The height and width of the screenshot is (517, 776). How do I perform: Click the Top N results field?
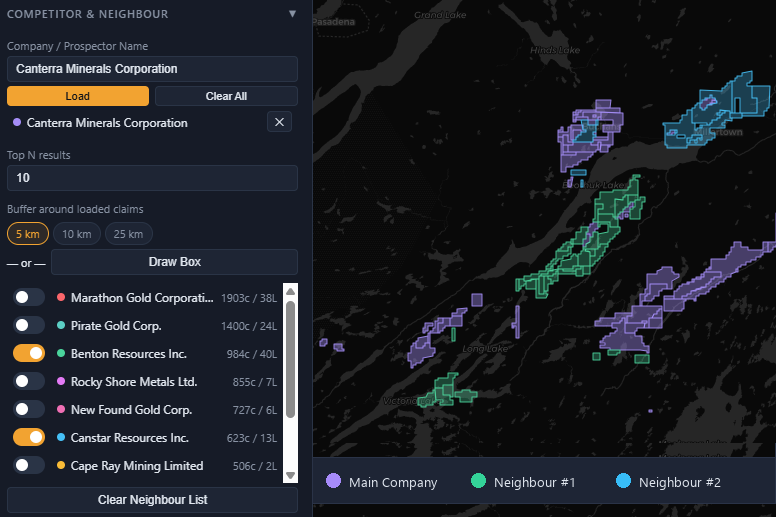[x=152, y=178]
